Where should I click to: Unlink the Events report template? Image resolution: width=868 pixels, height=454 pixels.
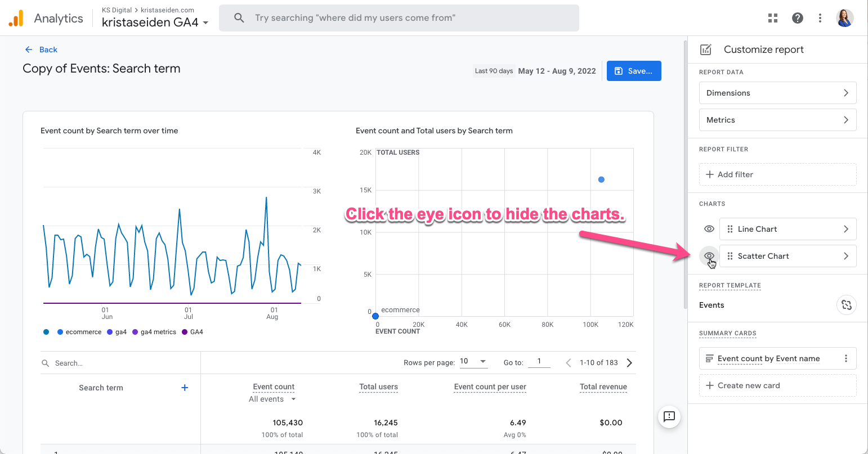click(x=846, y=305)
